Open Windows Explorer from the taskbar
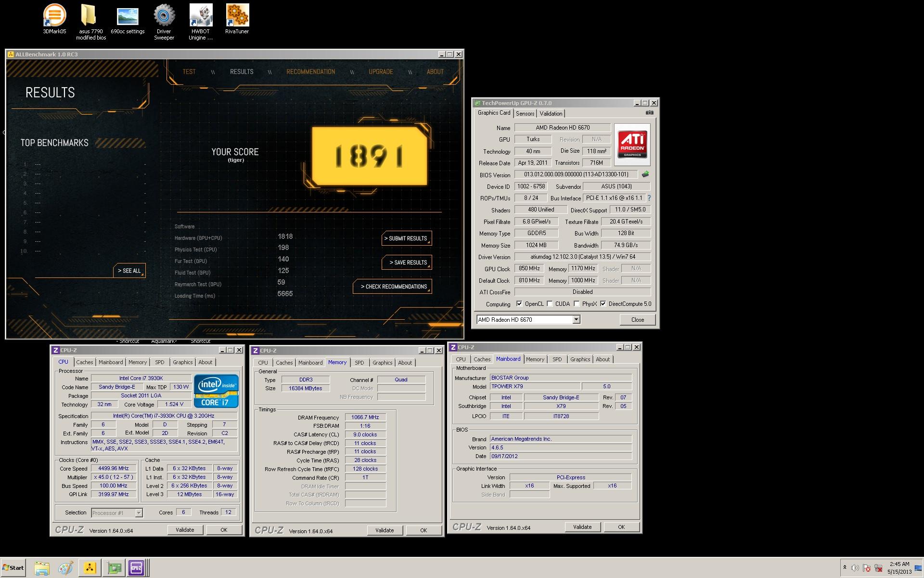This screenshot has width=924, height=578. pos(42,568)
